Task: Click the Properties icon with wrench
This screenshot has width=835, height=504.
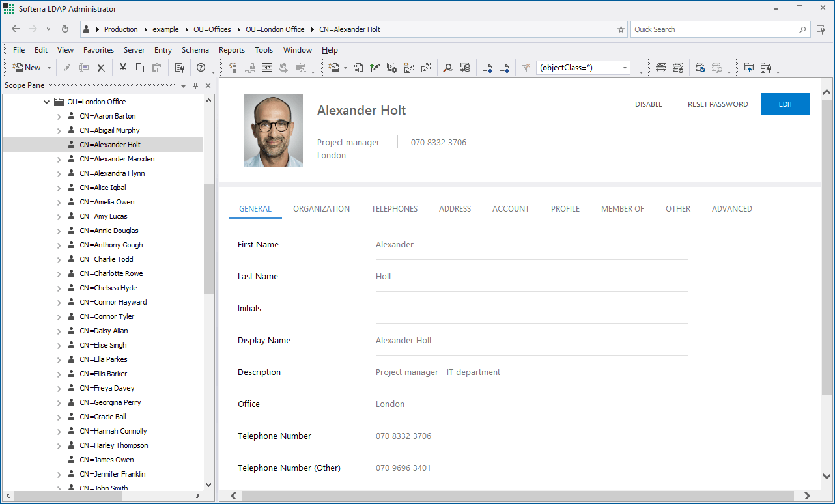Action: 180,68
